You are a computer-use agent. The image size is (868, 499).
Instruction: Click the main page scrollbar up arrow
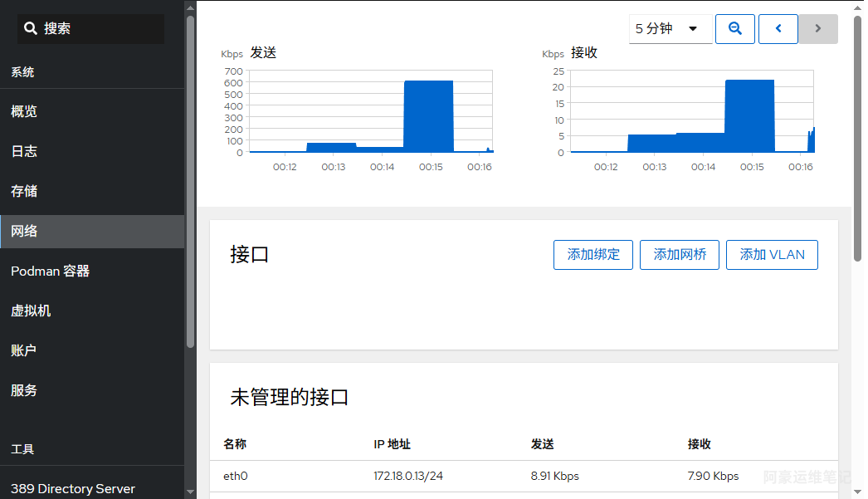(857, 8)
